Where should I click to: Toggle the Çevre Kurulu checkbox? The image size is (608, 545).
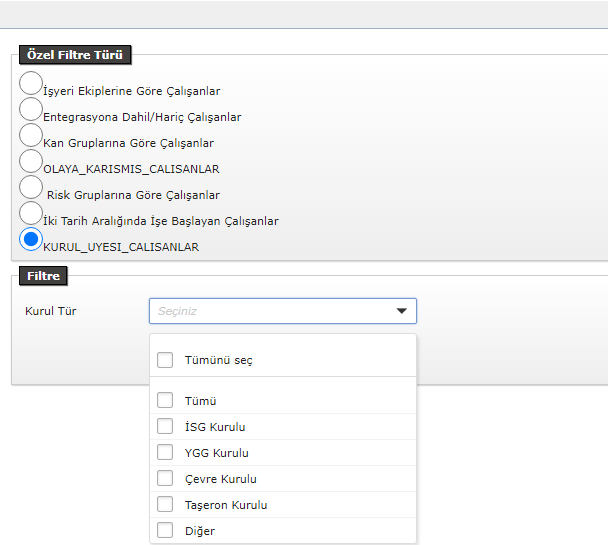click(165, 479)
